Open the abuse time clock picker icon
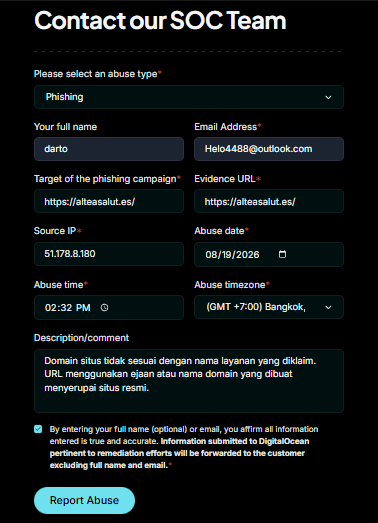The image size is (378, 523). click(104, 307)
